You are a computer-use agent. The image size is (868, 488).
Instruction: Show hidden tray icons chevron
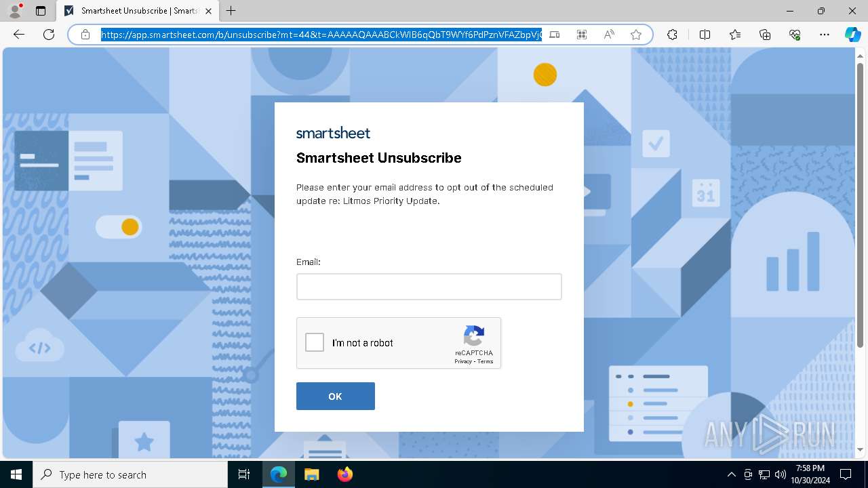pyautogui.click(x=731, y=474)
